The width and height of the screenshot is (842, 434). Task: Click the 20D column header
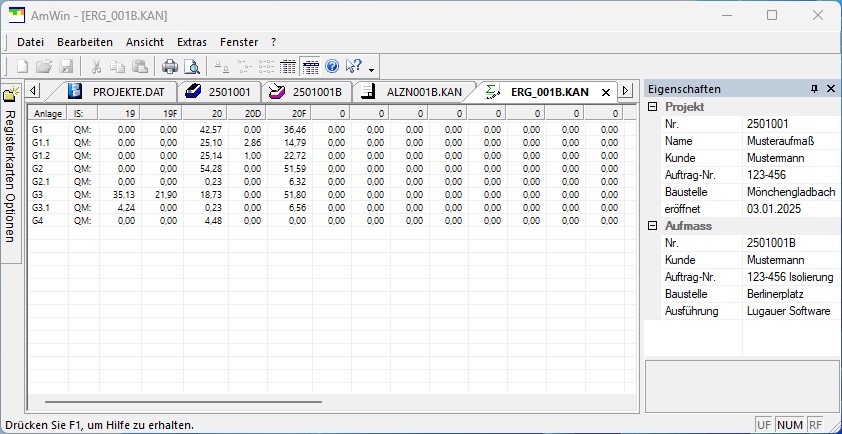click(x=248, y=113)
